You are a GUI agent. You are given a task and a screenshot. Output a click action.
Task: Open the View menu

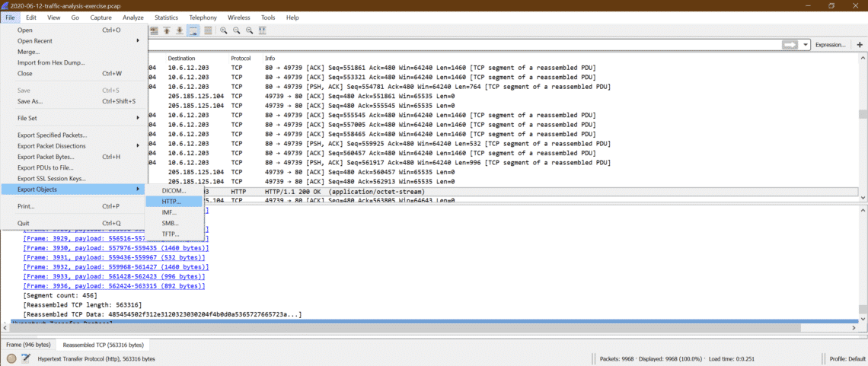click(x=54, y=18)
